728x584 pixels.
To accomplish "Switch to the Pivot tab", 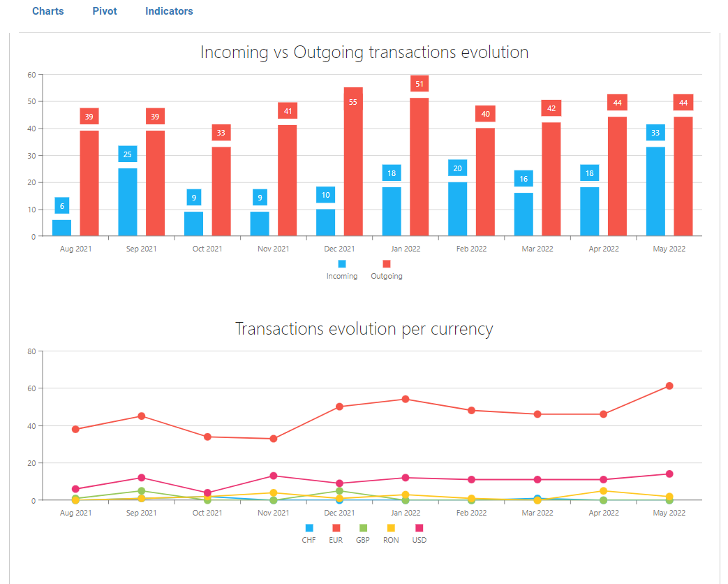I will pyautogui.click(x=105, y=11).
